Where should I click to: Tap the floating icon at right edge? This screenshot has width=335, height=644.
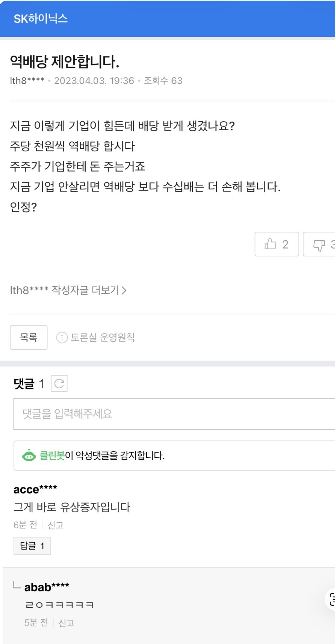coord(331,599)
